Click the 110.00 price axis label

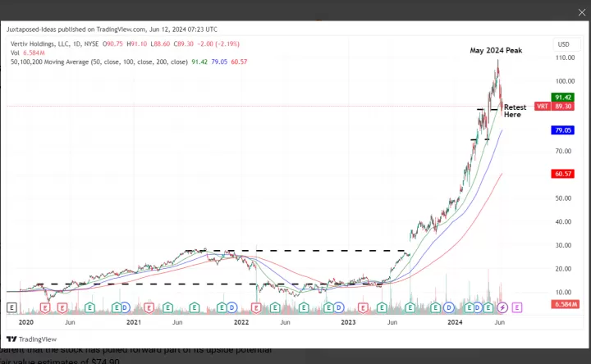pyautogui.click(x=563, y=58)
